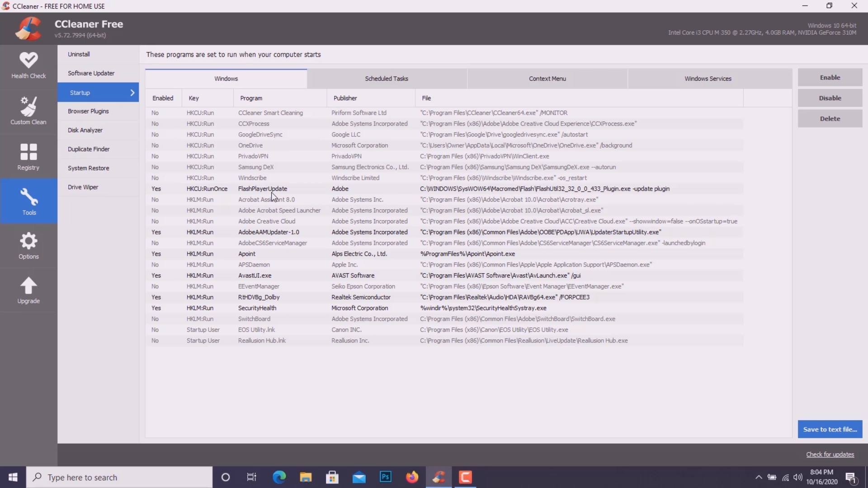Select the PrivadoVPN program entry
Image resolution: width=868 pixels, height=488 pixels.
click(x=444, y=156)
